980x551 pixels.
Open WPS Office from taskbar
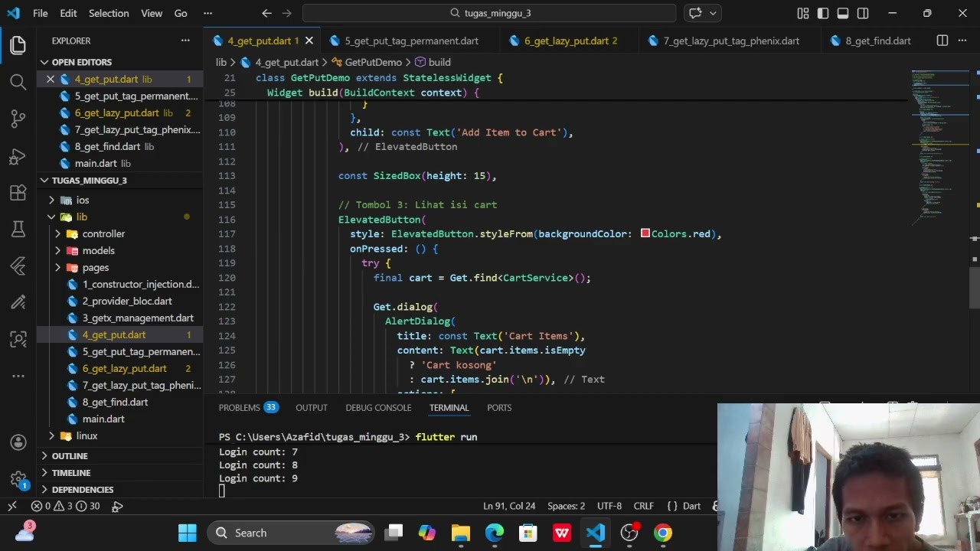[x=562, y=533]
